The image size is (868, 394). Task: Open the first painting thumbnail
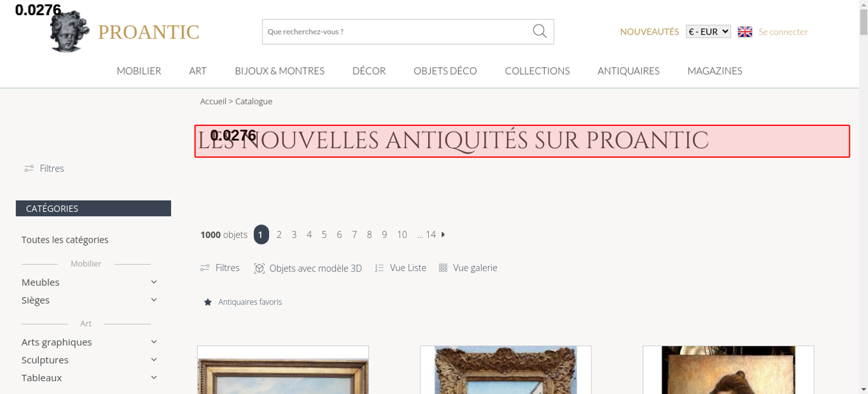283,370
